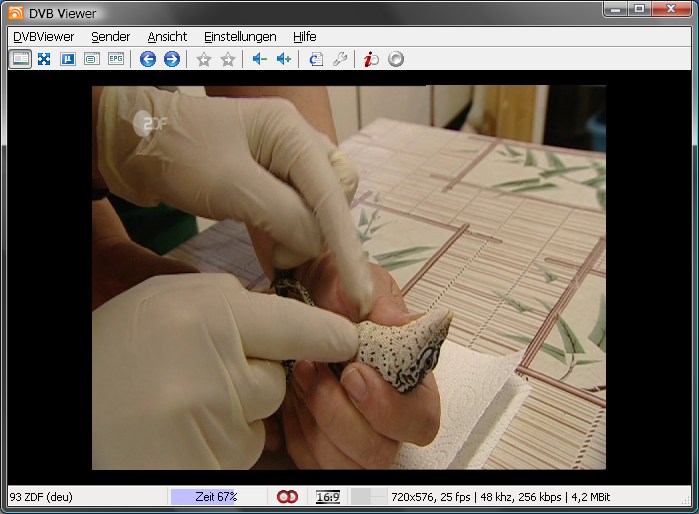Screen dimensions: 699x514
Task: Click the fullscreen arrows toolbar icon
Action: click(44, 59)
